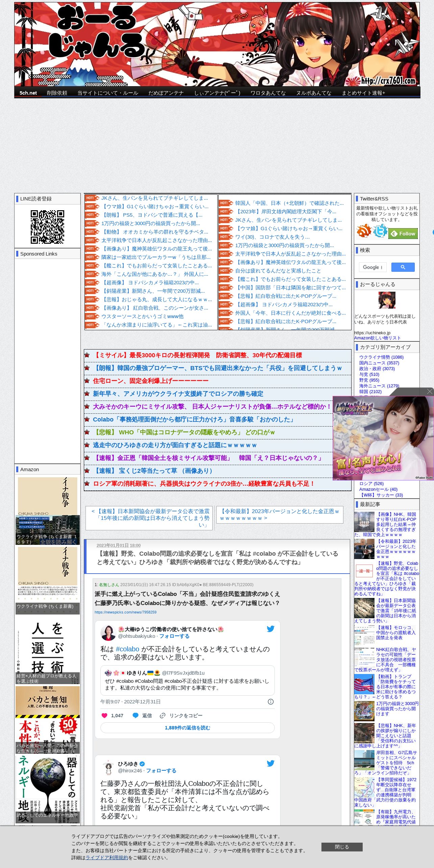Open category 政治・政府 (3073)
The width and height of the screenshot is (434, 868).
click(x=377, y=368)
